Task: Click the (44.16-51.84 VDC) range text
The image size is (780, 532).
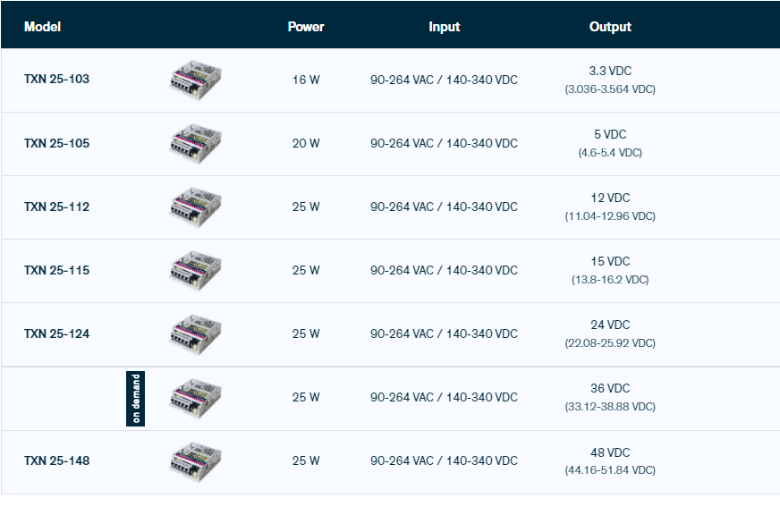Action: click(x=610, y=469)
